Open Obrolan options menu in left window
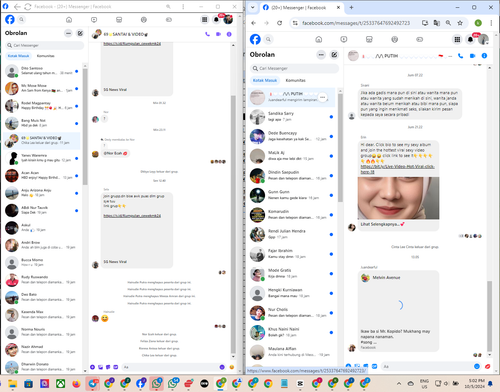The image size is (500, 392). (68, 33)
